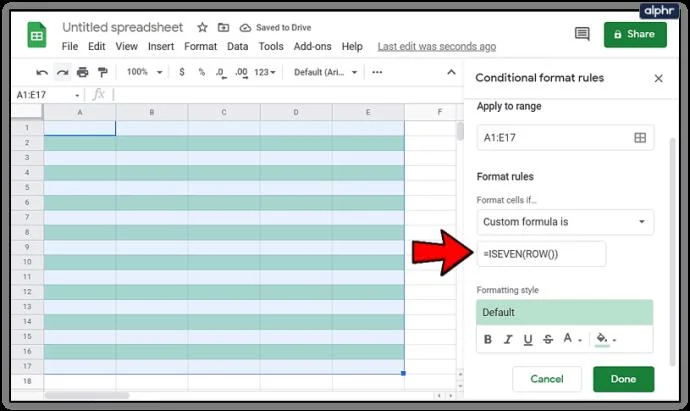Open the Add-ons menu
Image resolution: width=690 pixels, height=411 pixels.
point(312,46)
